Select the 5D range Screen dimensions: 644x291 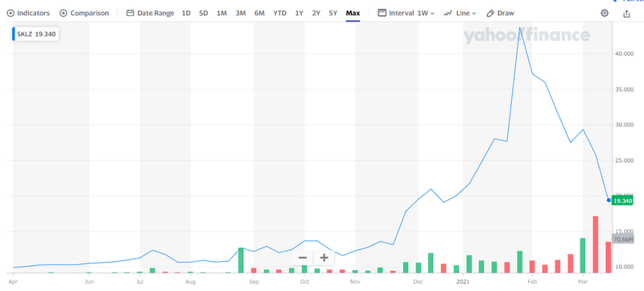(204, 13)
